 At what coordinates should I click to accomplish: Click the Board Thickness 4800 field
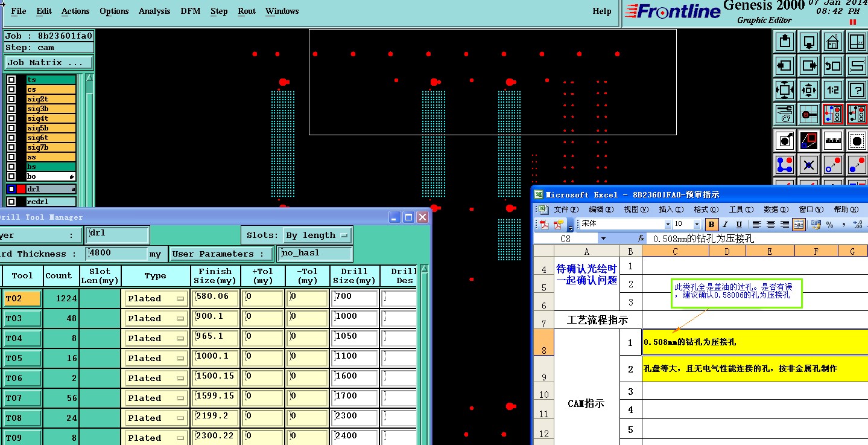coord(117,254)
